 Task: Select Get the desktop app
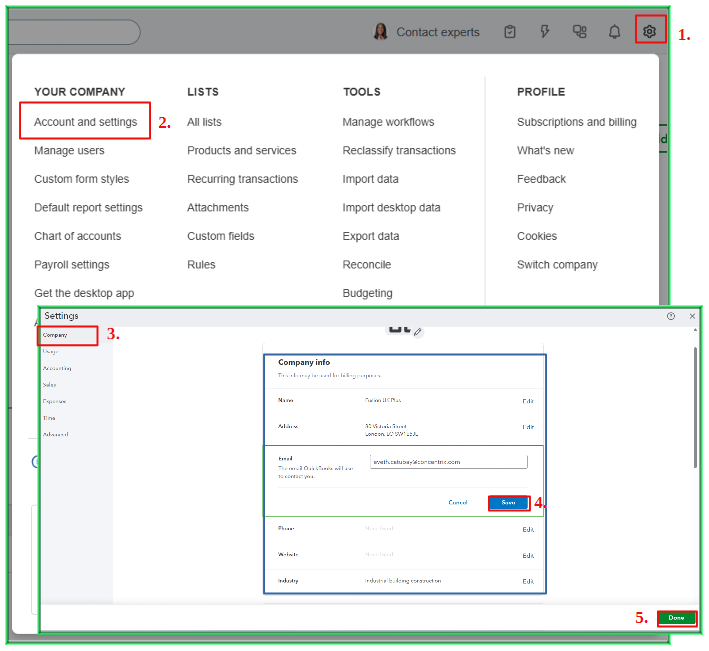[84, 293]
